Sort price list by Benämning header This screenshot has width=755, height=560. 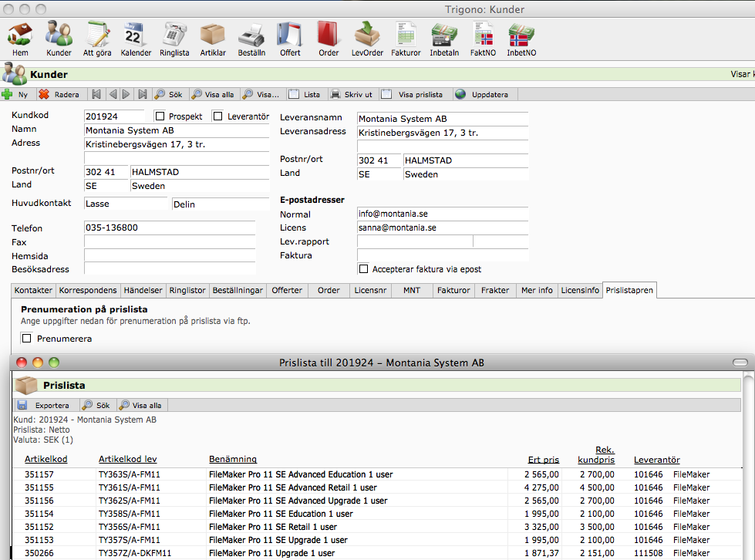(x=233, y=460)
